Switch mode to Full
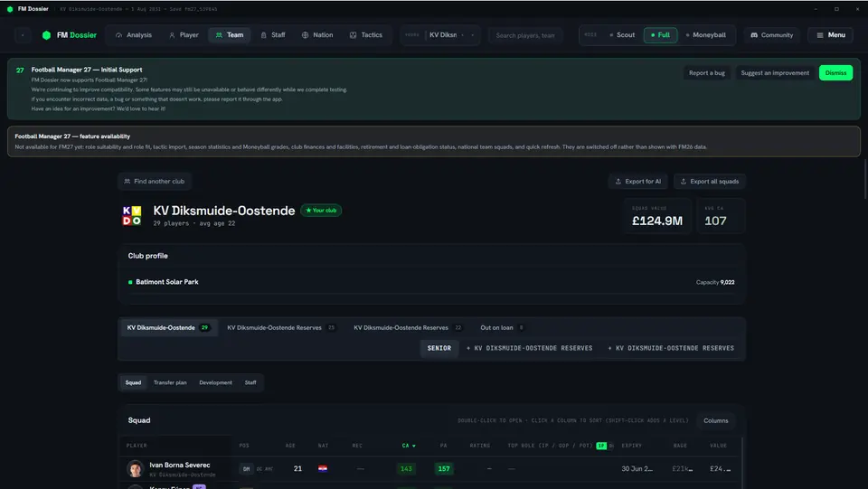Viewport: 868px width, 489px height. (x=660, y=35)
